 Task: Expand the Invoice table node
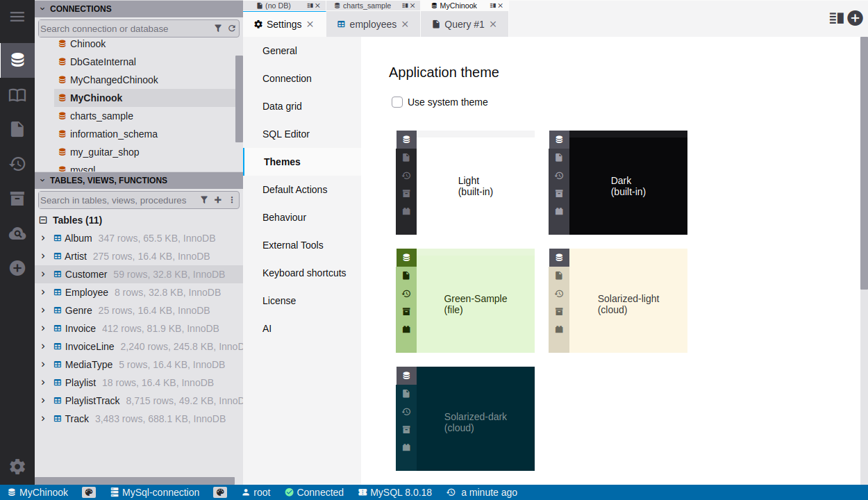[x=43, y=328]
